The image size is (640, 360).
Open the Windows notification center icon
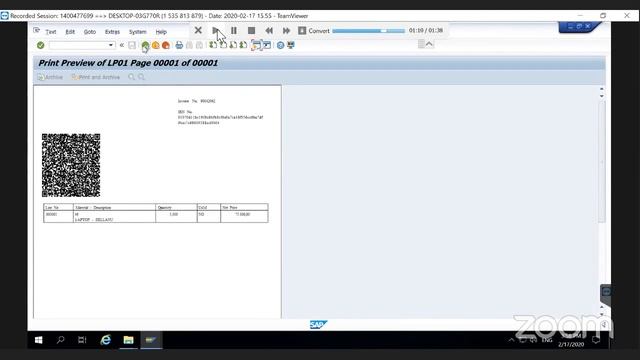596,340
